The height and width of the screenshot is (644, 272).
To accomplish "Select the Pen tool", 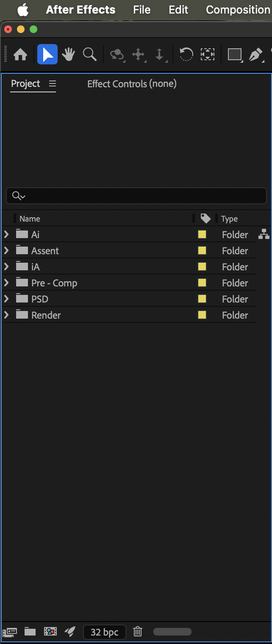I will point(255,55).
